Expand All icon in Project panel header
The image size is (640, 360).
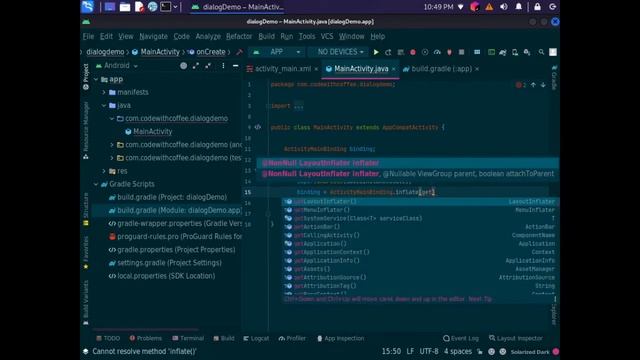coord(196,66)
